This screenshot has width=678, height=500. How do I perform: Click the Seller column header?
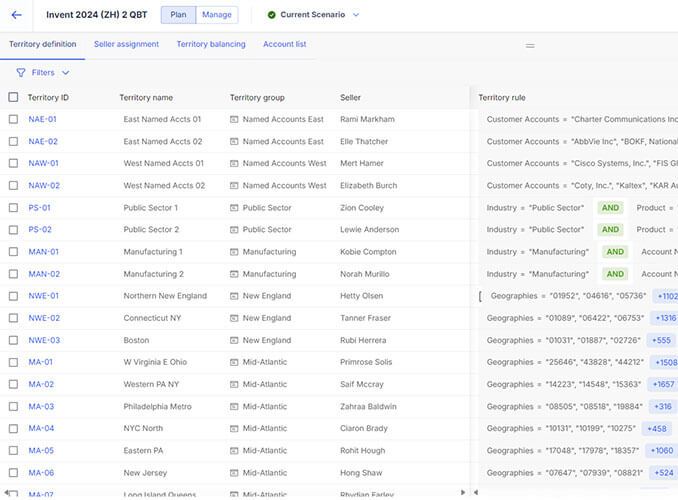coord(350,98)
